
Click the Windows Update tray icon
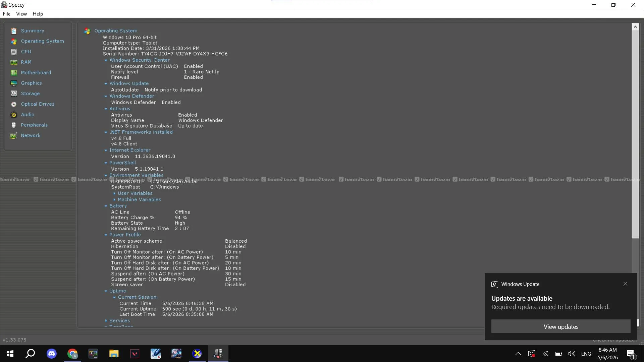(x=532, y=354)
